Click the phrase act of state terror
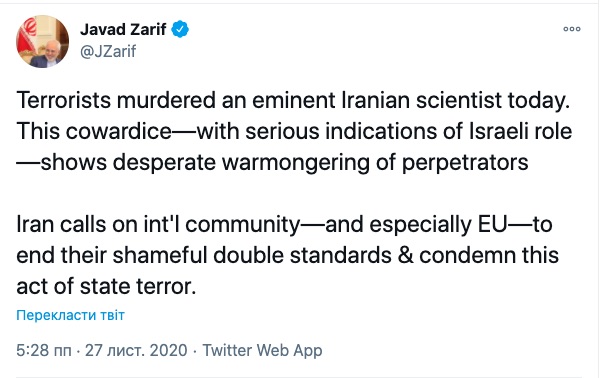The height and width of the screenshot is (378, 604). [x=106, y=287]
